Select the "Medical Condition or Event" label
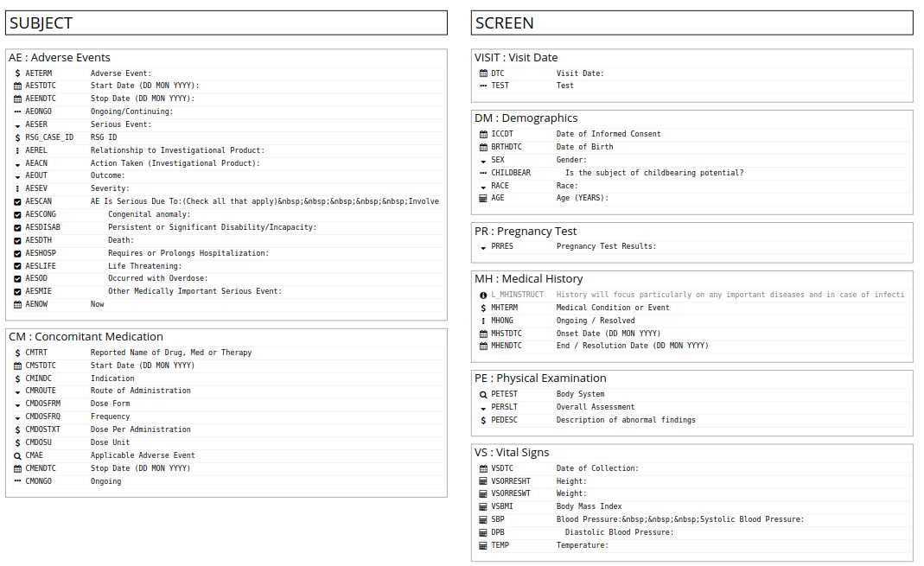This screenshot has height=566, width=924. (613, 308)
